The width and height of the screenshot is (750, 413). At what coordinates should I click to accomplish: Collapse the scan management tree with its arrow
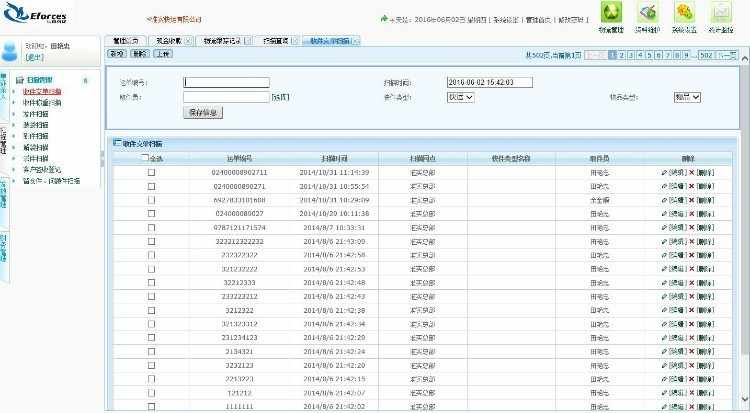86,80
